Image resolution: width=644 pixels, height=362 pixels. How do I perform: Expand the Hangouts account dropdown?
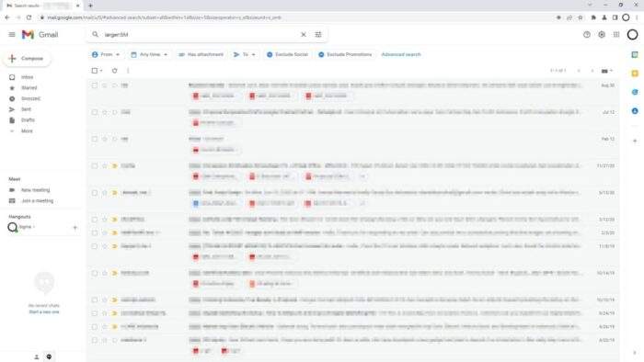[x=34, y=227]
